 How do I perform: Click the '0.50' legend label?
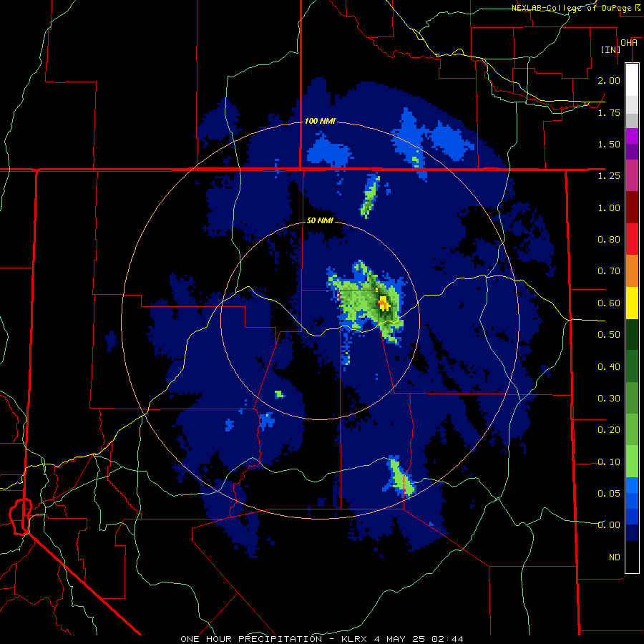(x=609, y=335)
